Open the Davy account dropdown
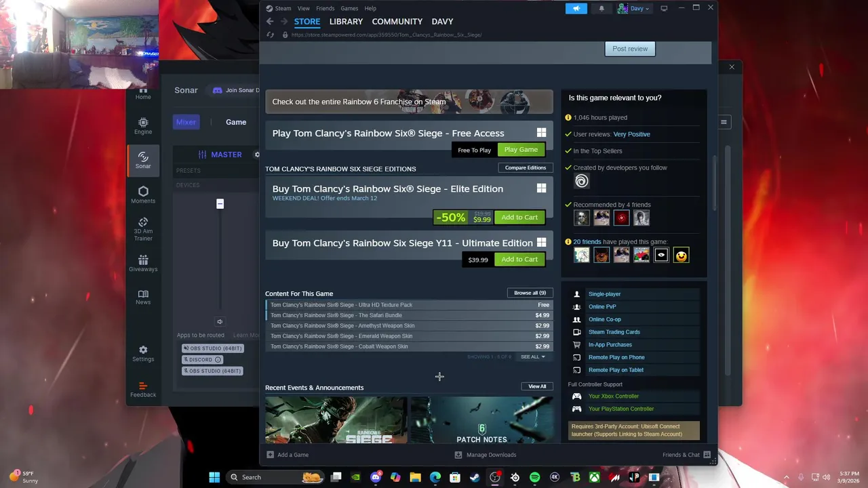Screen dimensions: 868x488 click(634, 8)
